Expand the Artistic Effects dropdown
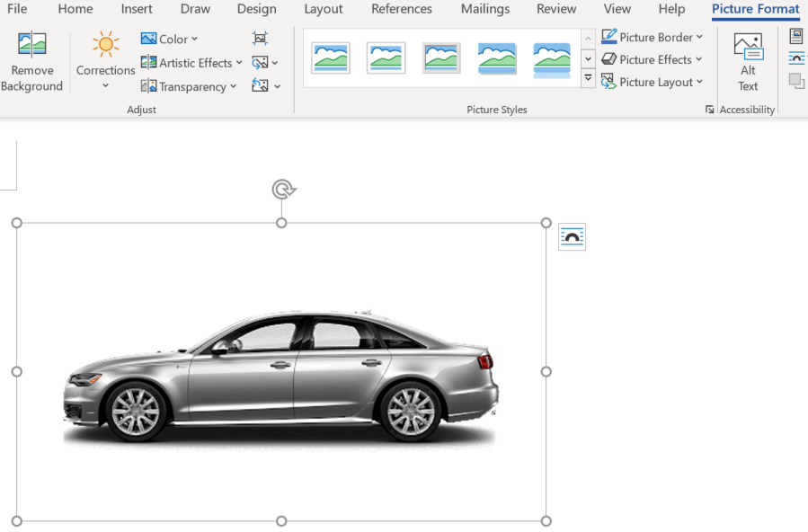Screen dimensions: 808x532 pos(191,63)
